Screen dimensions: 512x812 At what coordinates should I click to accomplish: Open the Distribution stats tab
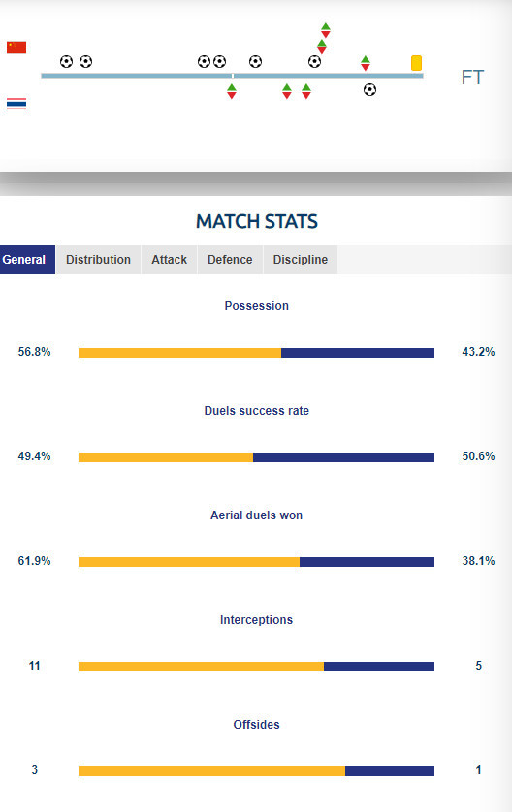(99, 260)
